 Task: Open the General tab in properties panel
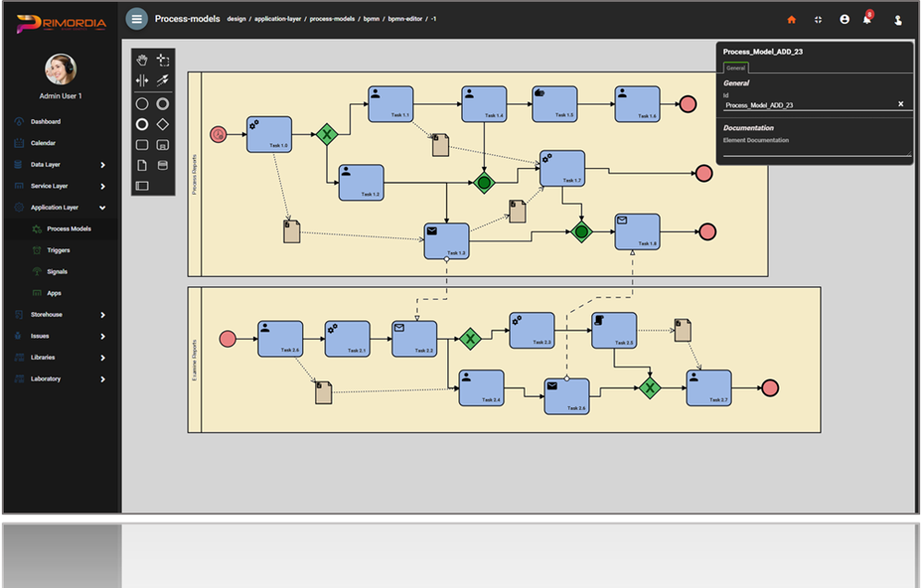click(x=735, y=67)
